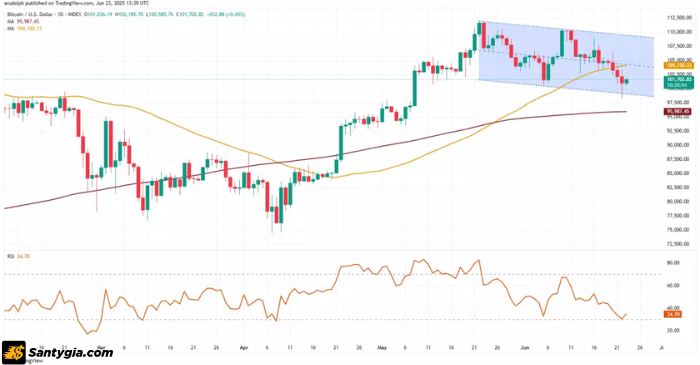Click the orange 104,150.33 price axis label

coord(679,65)
